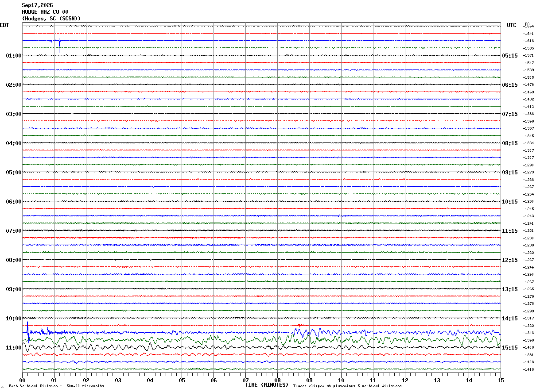The height and width of the screenshot is (392, 536).
Task: Click the 08 minute mark on the time axis
Action: 278,380
